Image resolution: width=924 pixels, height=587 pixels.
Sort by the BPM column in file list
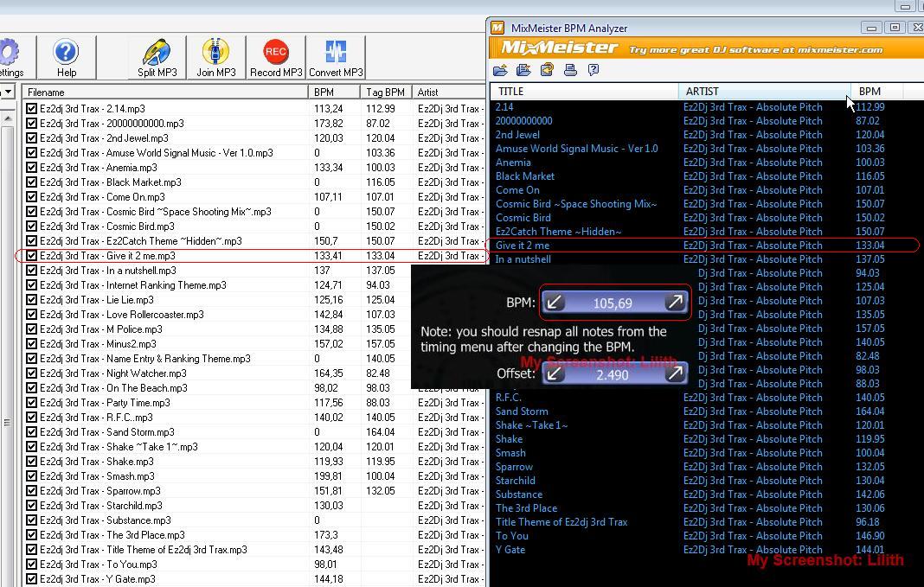(x=334, y=92)
